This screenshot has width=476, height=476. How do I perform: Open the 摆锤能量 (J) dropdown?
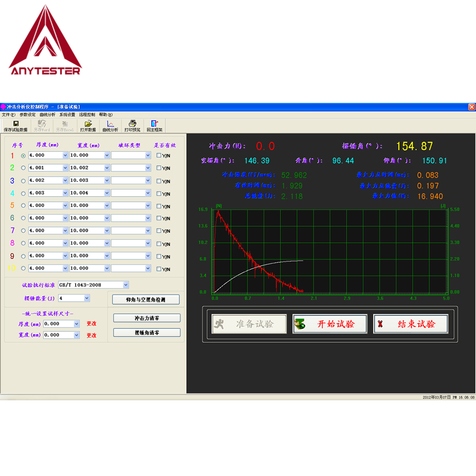pos(87,298)
